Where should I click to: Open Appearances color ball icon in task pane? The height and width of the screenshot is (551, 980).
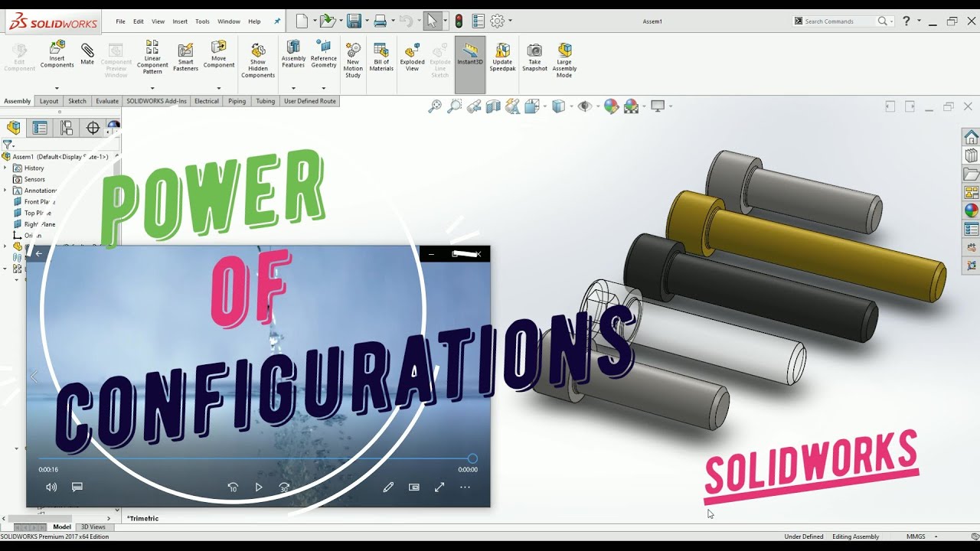[971, 210]
